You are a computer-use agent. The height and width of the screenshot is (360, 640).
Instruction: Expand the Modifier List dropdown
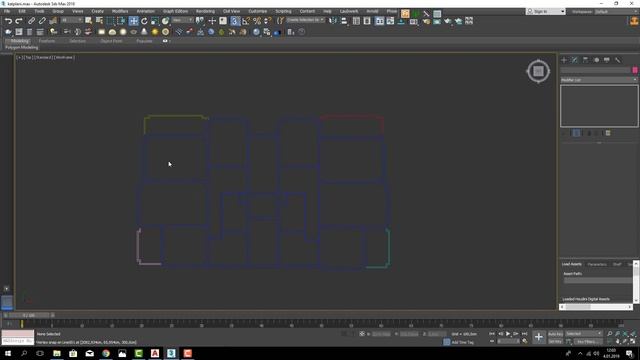(x=599, y=80)
